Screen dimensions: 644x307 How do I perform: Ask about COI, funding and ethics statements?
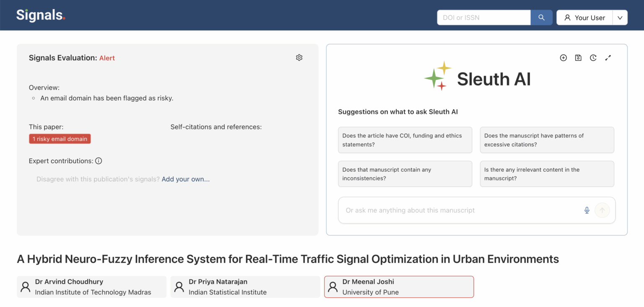(405, 140)
